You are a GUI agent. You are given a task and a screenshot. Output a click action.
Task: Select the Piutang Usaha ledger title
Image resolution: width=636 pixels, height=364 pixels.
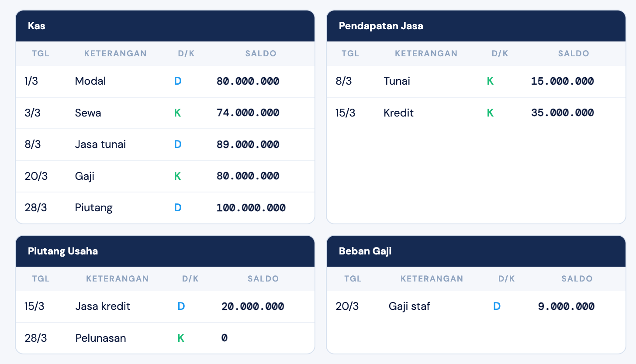pos(63,251)
